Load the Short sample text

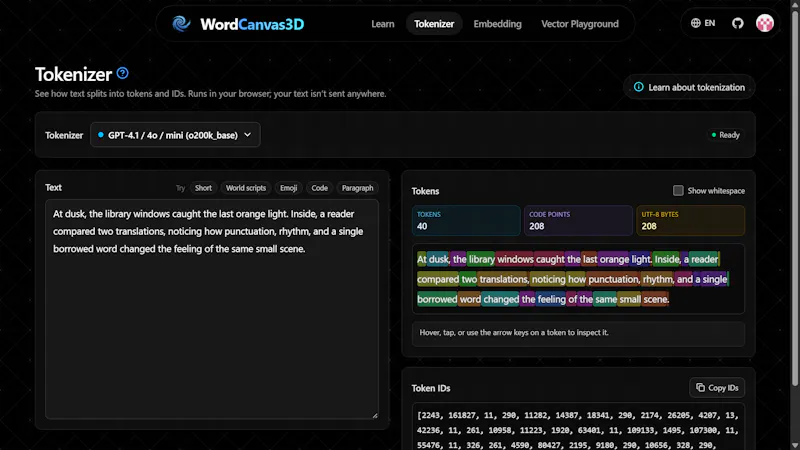coord(203,188)
